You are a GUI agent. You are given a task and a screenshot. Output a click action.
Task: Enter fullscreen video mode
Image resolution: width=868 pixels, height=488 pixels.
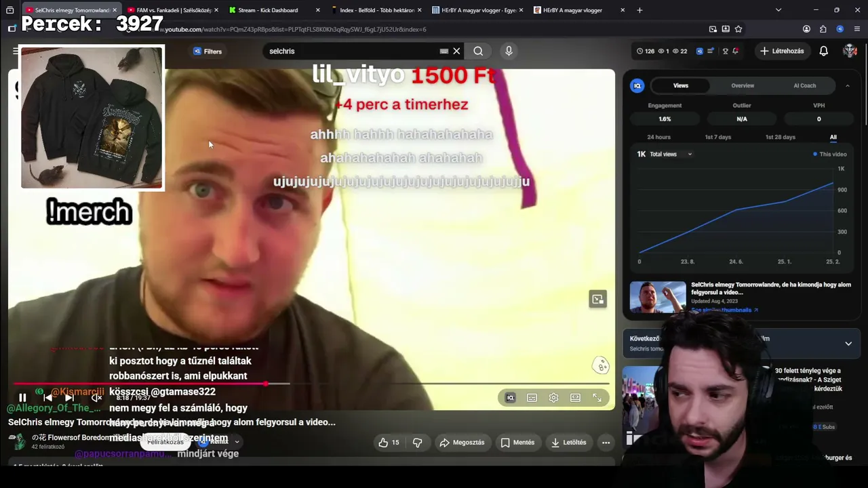tap(597, 398)
